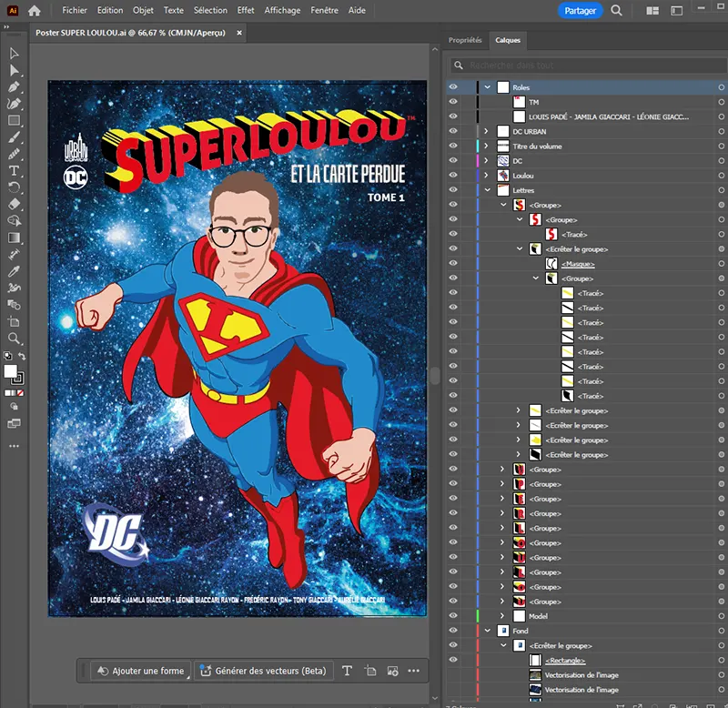This screenshot has height=708, width=728.
Task: Switch to the Propriétés tab
Action: coord(465,40)
